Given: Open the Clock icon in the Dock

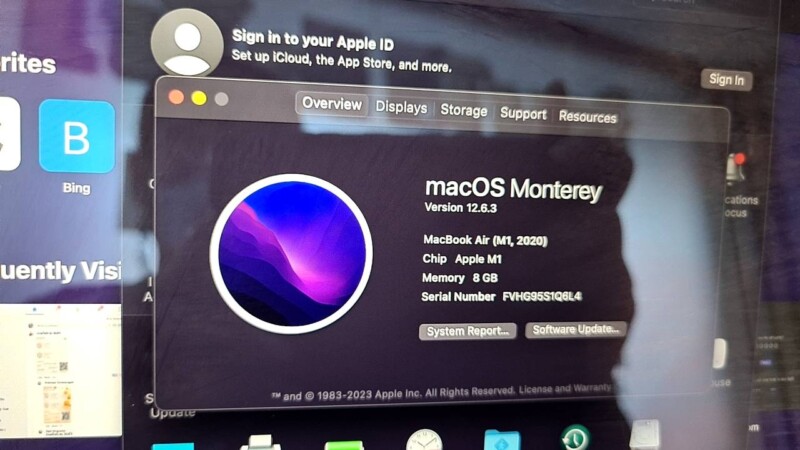Looking at the screenshot, I should [424, 440].
